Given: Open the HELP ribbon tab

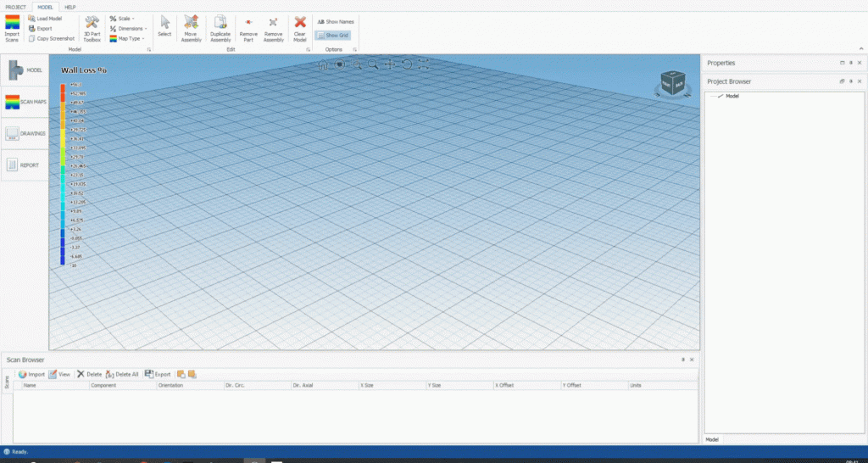Looking at the screenshot, I should click(x=70, y=6).
